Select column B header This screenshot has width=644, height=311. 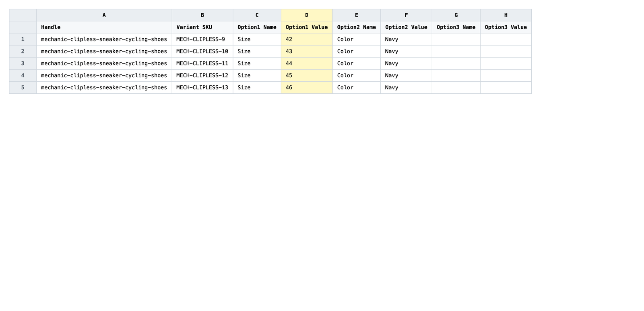(202, 15)
